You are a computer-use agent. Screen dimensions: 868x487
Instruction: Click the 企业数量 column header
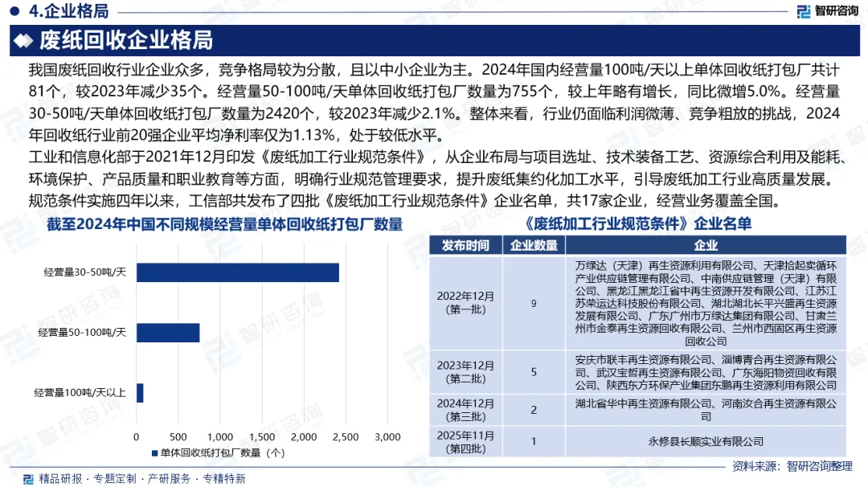534,245
